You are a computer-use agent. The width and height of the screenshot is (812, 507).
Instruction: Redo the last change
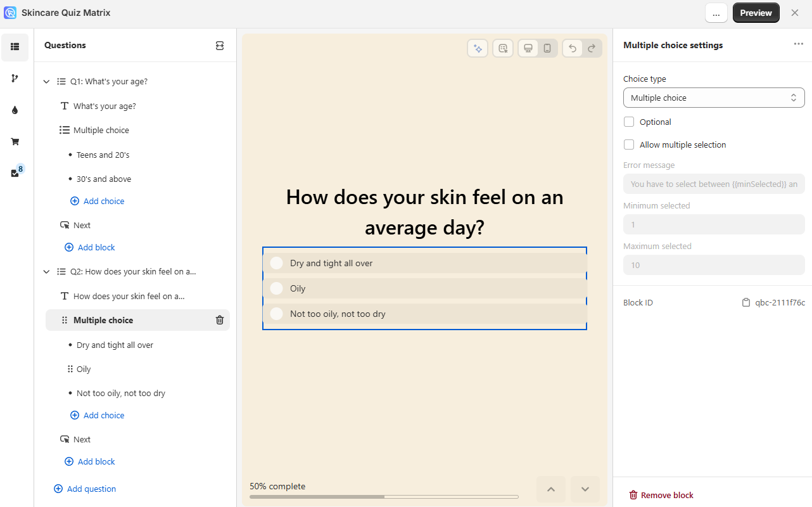(592, 48)
